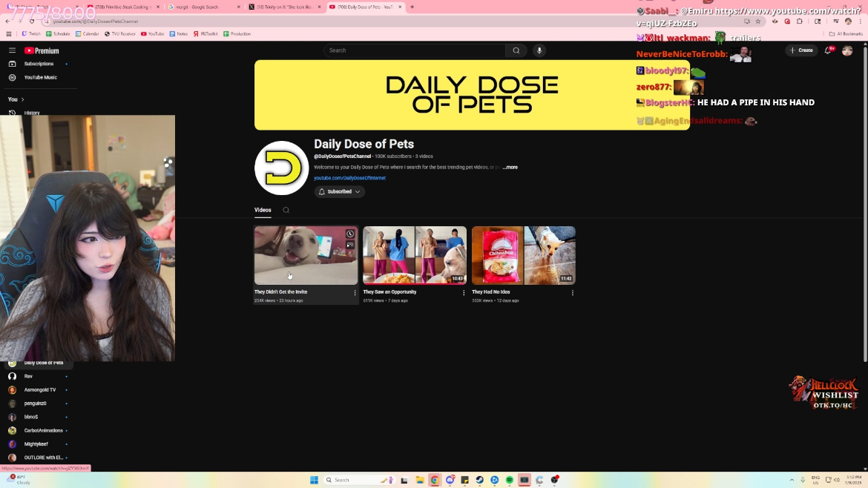Screen dimensions: 868x488
Task: Open options for They Had No Idea
Action: tap(573, 293)
